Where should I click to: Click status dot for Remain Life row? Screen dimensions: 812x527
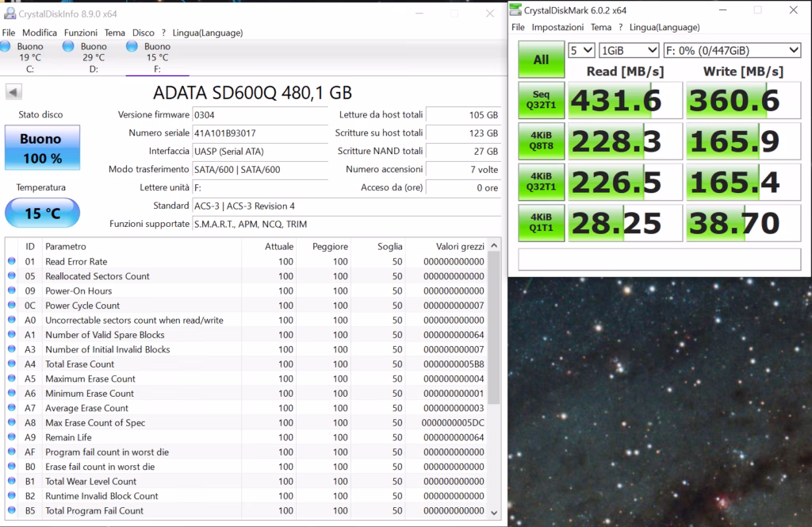coord(11,437)
